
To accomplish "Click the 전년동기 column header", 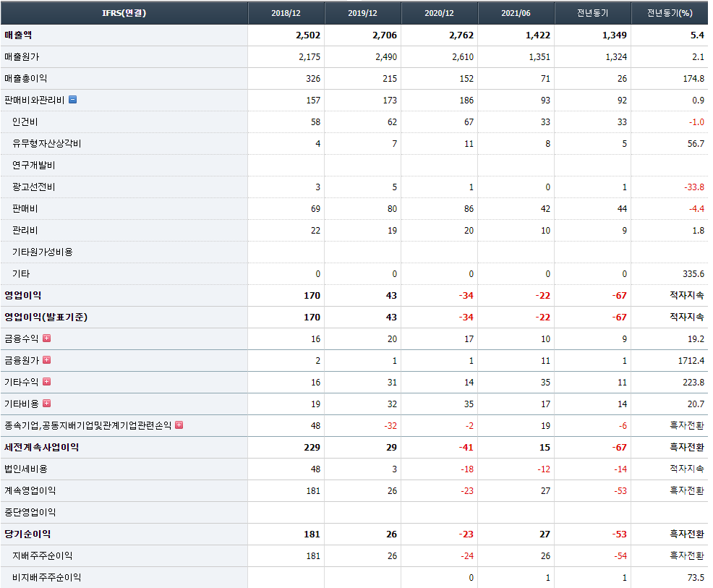I will (x=592, y=13).
